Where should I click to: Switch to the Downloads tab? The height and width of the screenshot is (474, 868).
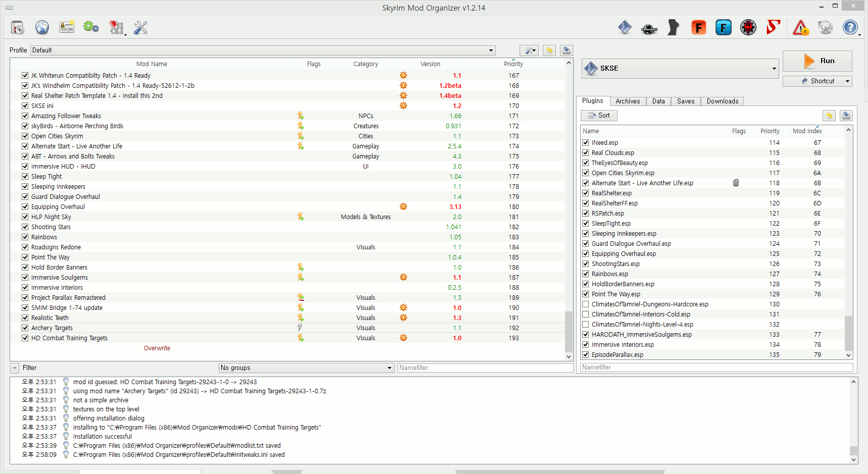click(722, 101)
